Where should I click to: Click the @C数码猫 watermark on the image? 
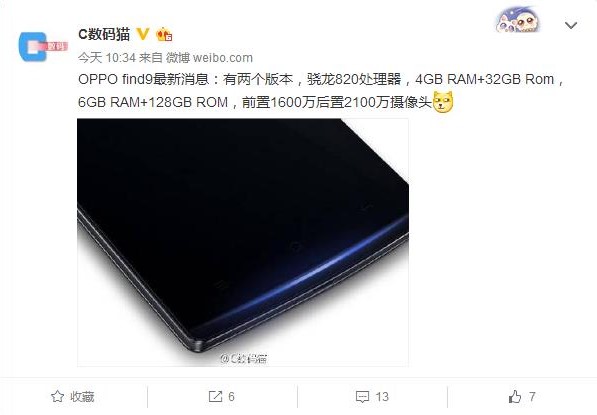coord(244,358)
